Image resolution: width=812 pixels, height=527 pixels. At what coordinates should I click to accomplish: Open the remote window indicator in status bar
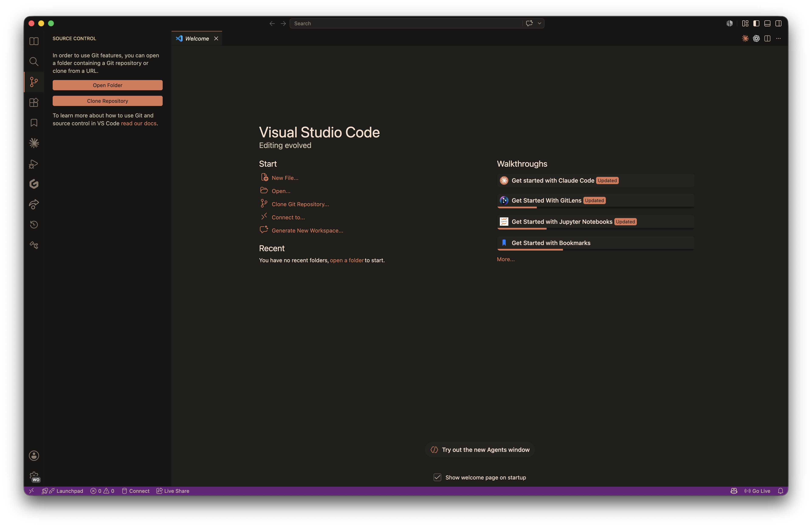coord(31,491)
